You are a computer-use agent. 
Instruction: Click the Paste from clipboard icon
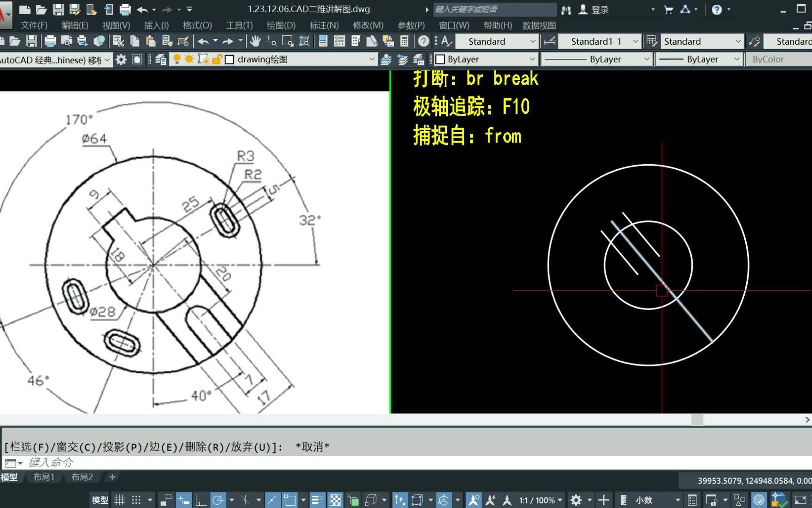coord(151,41)
